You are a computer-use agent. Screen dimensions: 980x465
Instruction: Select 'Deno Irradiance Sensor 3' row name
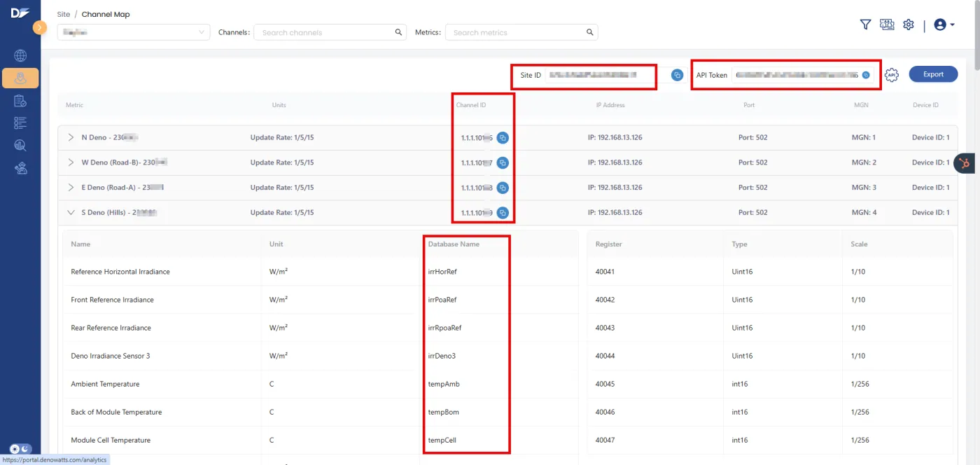111,356
